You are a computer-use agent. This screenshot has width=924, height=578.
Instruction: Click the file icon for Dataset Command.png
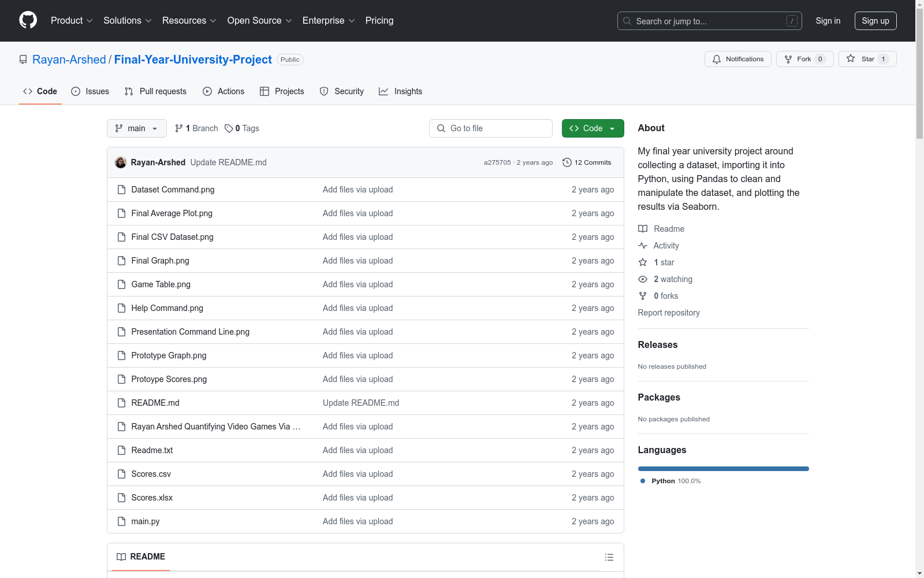pyautogui.click(x=121, y=190)
